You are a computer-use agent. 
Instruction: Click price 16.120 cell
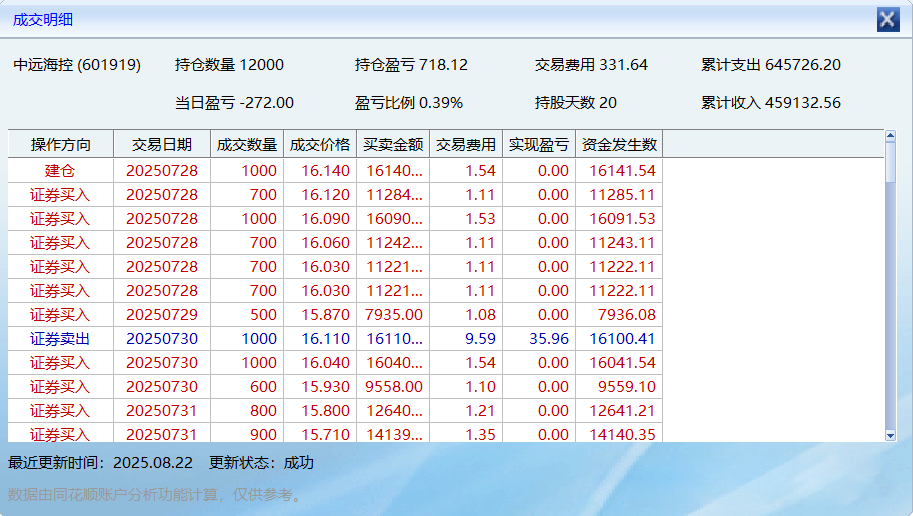click(320, 195)
